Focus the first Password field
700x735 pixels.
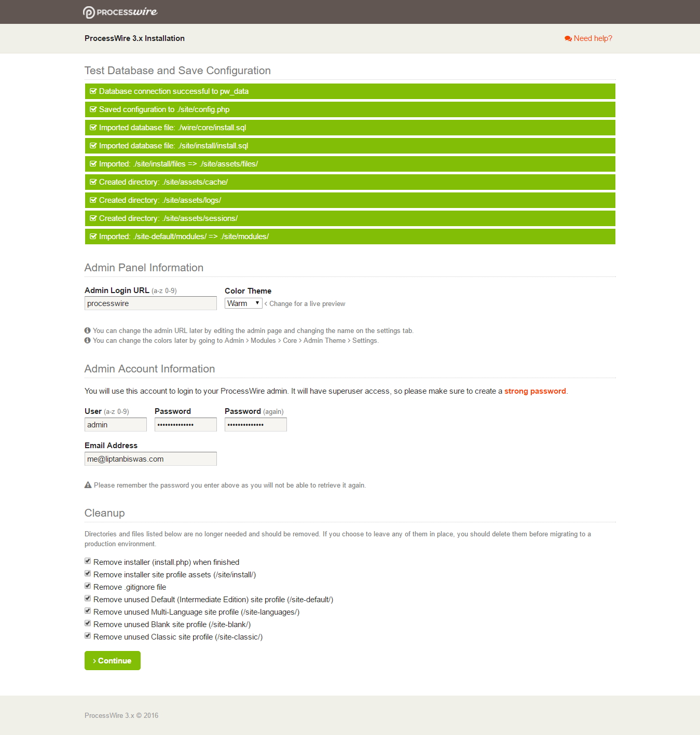point(186,425)
